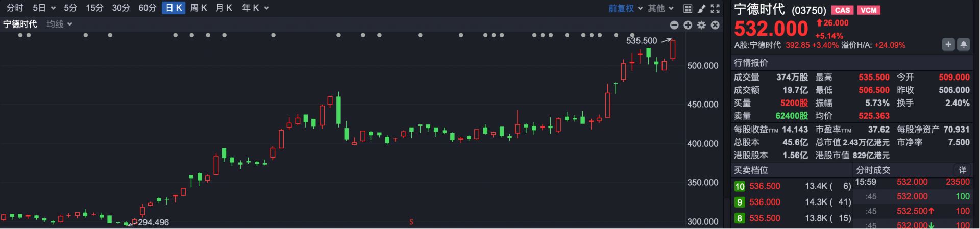Image resolution: width=980 pixels, height=229 pixels.
Task: Click the 买卖档位 order book header
Action: (751, 170)
